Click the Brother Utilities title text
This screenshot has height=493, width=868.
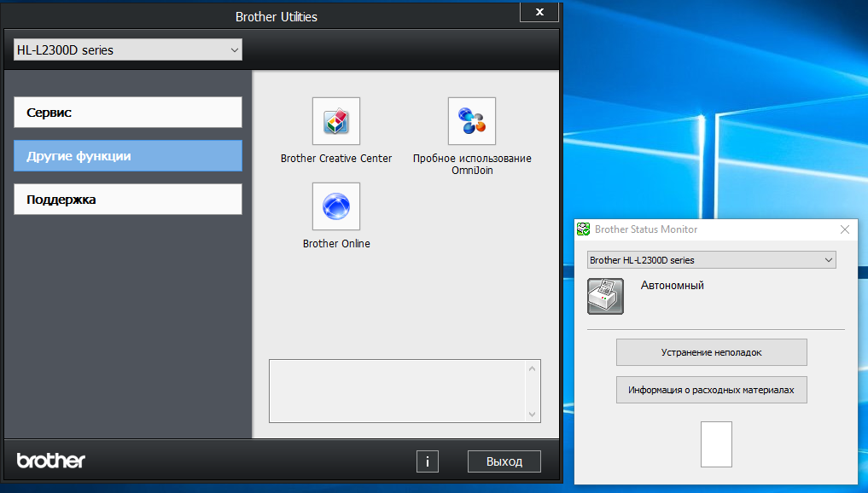[277, 17]
